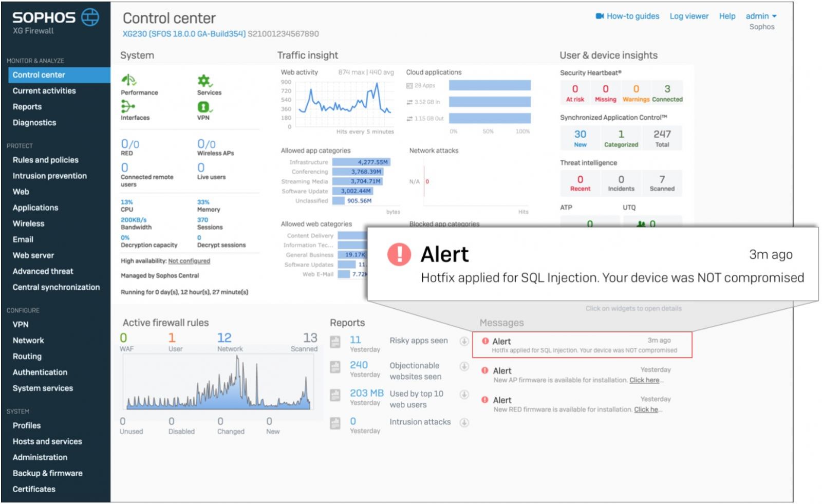Open the Log viewer link
This screenshot has width=822, height=504.
point(689,16)
